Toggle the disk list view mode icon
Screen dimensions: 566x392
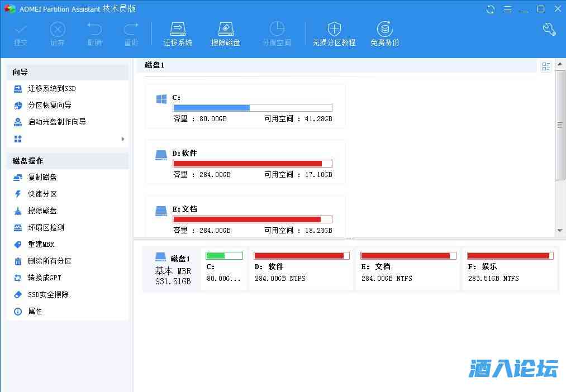coord(546,66)
